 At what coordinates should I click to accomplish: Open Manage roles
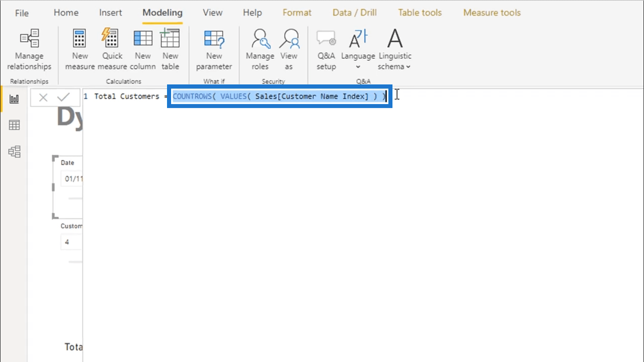[260, 50]
